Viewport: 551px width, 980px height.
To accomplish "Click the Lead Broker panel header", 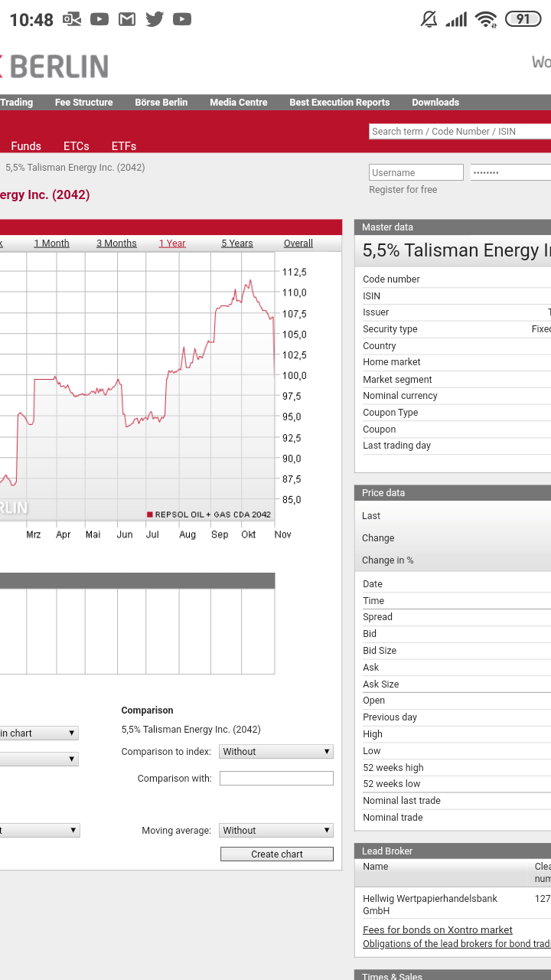I will pos(452,851).
